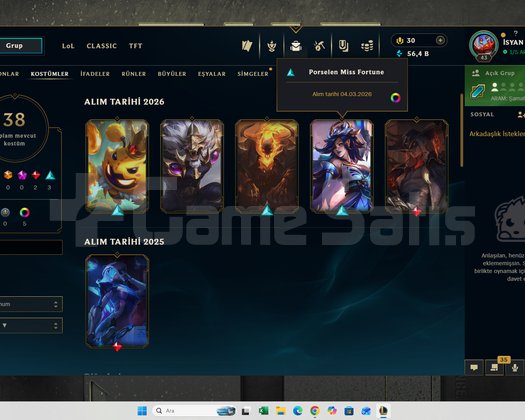Image resolution: width=525 pixels, height=420 pixels.
Task: Select the blue 2025 skin thumbnail
Action: click(117, 301)
